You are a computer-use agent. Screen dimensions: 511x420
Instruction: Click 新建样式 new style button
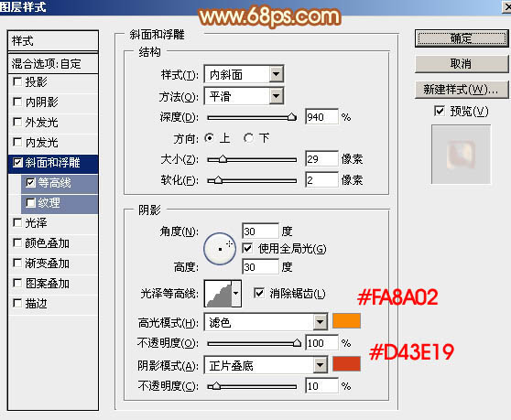(462, 89)
